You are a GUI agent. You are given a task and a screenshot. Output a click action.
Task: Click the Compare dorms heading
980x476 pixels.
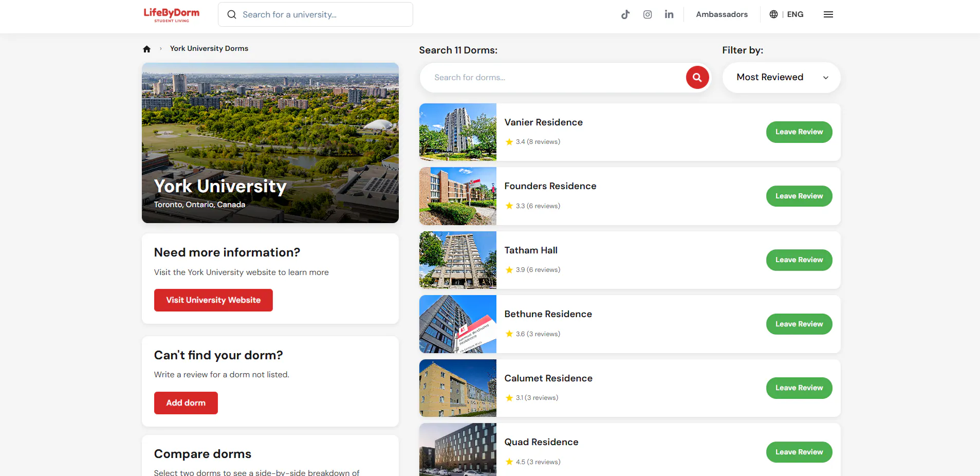coord(202,454)
